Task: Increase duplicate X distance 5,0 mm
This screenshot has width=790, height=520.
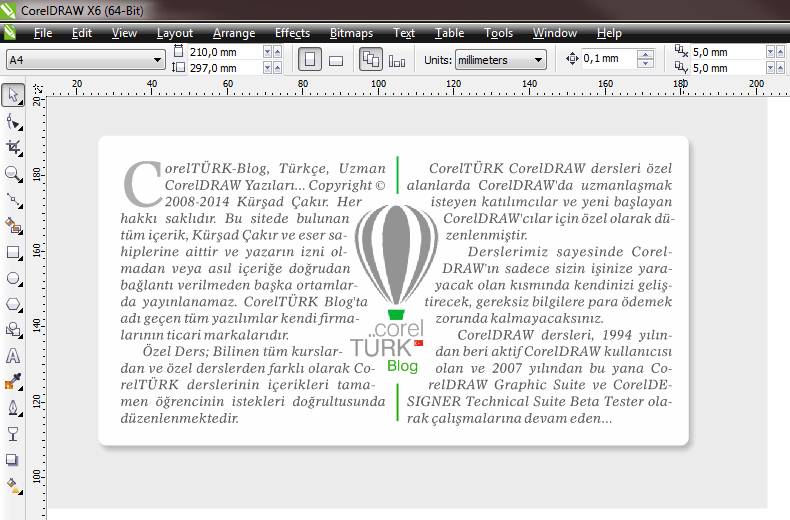Action: [780, 52]
